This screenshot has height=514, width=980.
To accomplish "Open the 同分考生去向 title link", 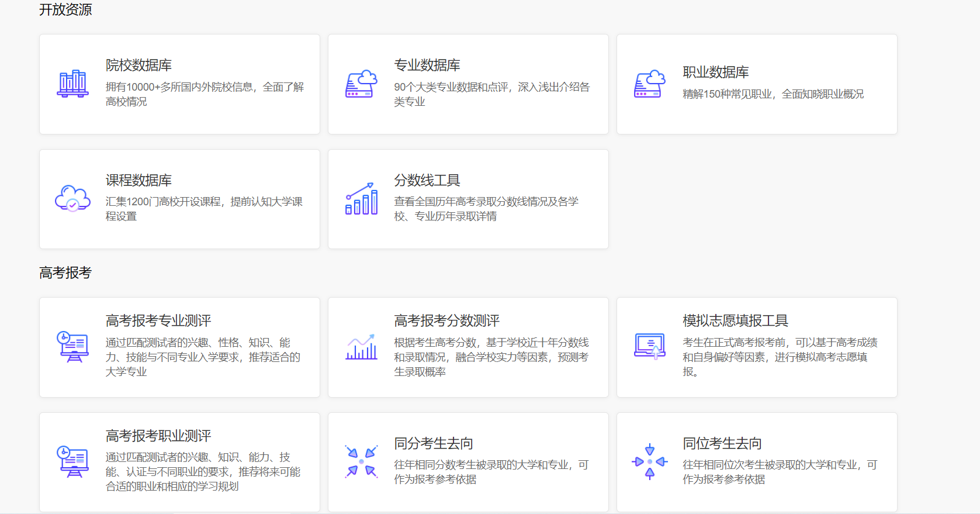I will coord(434,443).
